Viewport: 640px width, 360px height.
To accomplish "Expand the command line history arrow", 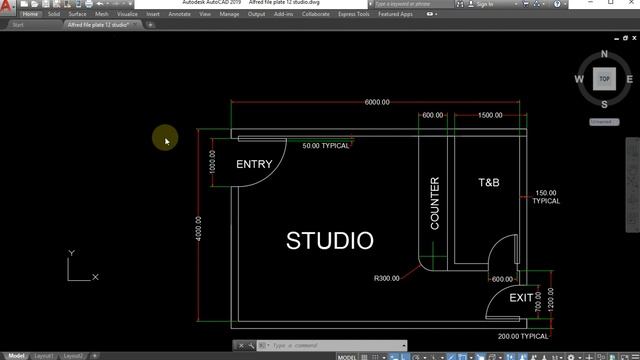I will [404, 346].
